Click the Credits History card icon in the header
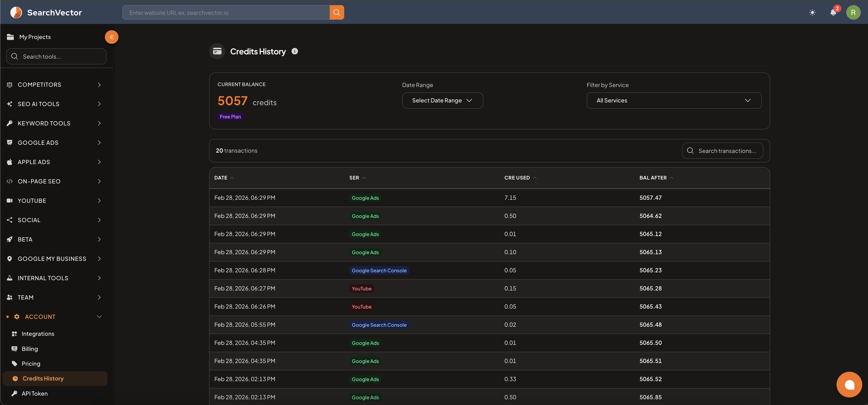 tap(217, 51)
